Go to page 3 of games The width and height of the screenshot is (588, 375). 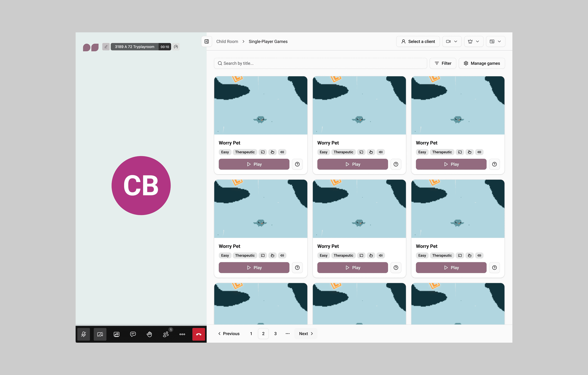[275, 334]
